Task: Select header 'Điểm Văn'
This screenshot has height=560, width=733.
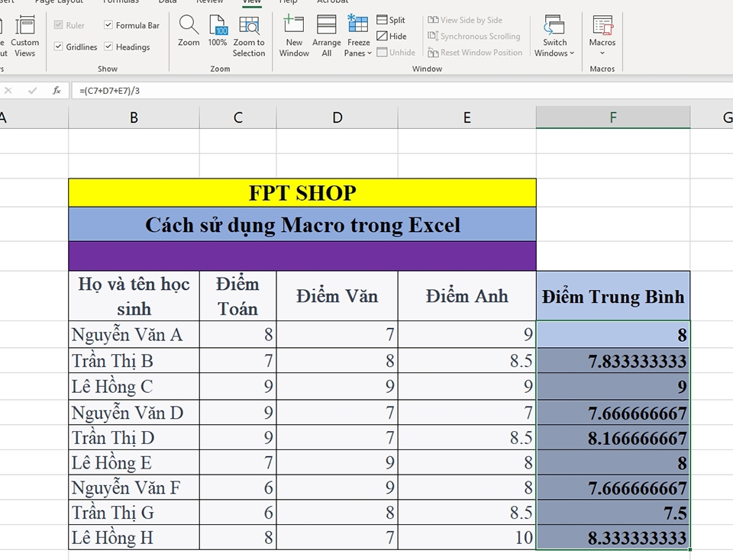Action: click(337, 296)
